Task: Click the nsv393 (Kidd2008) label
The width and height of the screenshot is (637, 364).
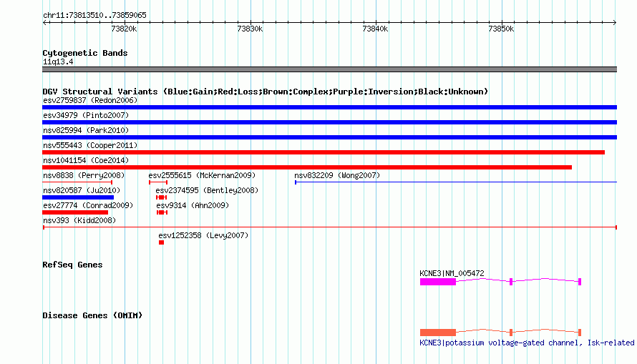Action: (x=79, y=220)
